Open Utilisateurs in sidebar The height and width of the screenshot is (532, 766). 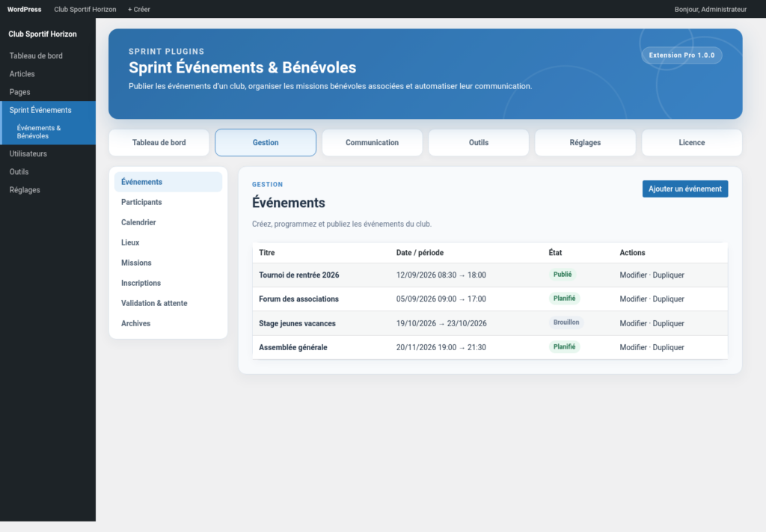[48, 153]
